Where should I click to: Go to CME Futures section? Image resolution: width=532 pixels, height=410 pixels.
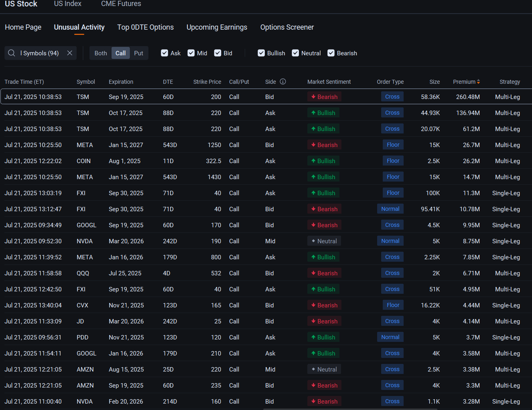[x=121, y=4]
